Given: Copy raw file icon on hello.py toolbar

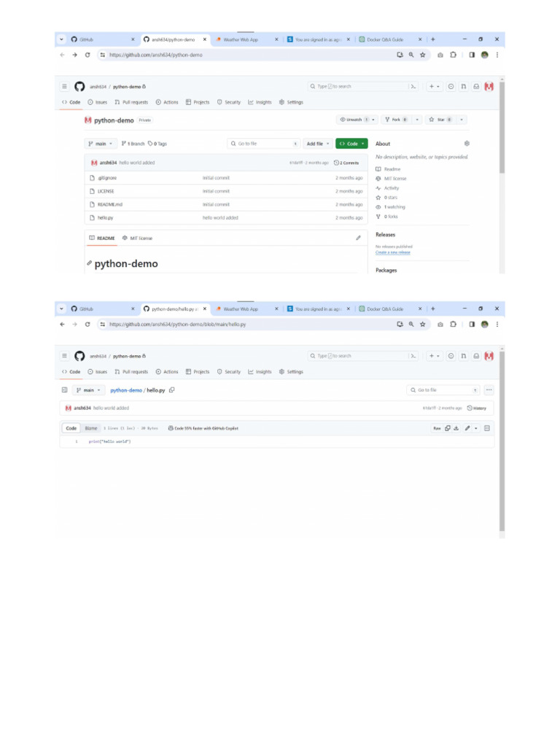Looking at the screenshot, I should [x=448, y=428].
